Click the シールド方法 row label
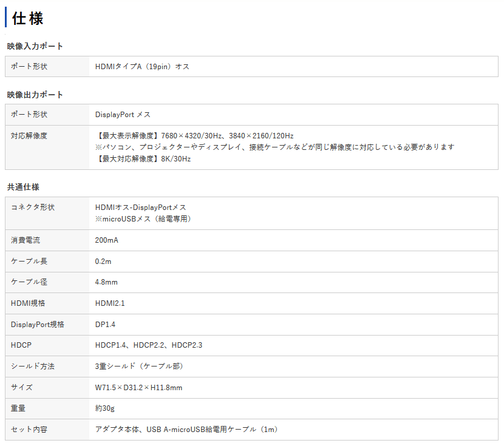 (33, 367)
